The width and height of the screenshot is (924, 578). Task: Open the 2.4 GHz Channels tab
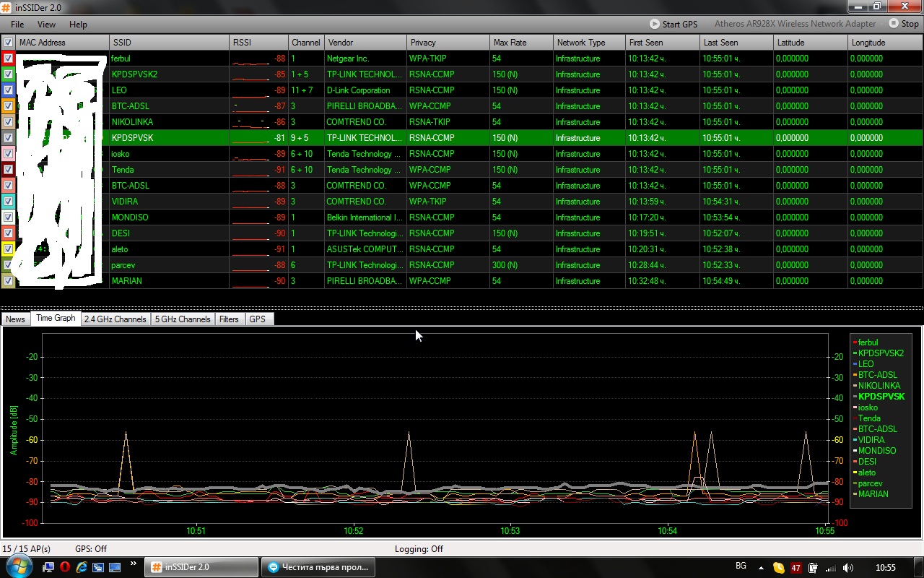(x=115, y=319)
